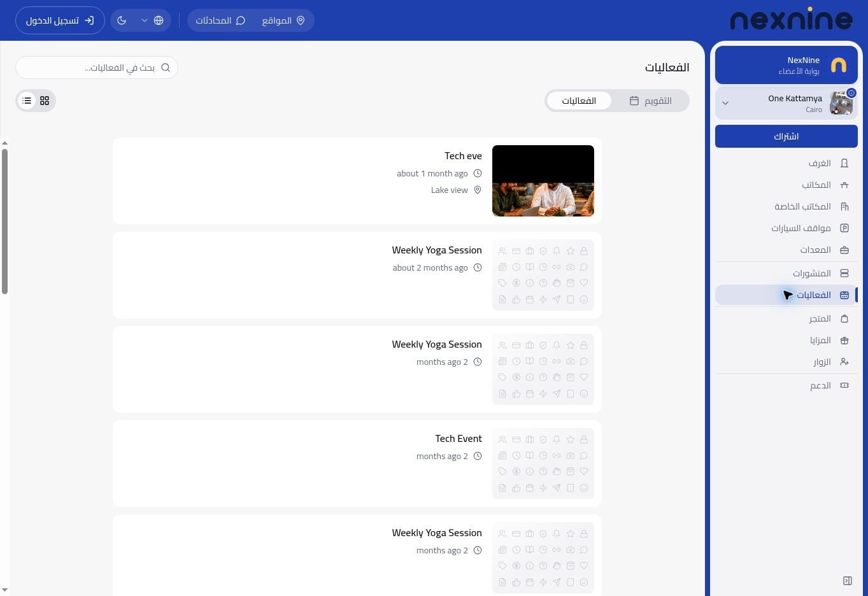Click the nexnine logo in header
868x596 pixels.
click(x=792, y=20)
